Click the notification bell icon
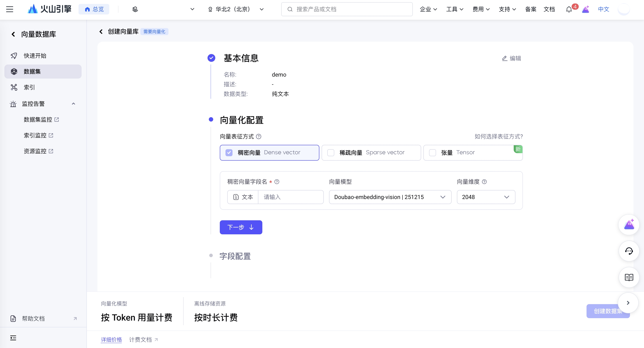 pyautogui.click(x=569, y=9)
